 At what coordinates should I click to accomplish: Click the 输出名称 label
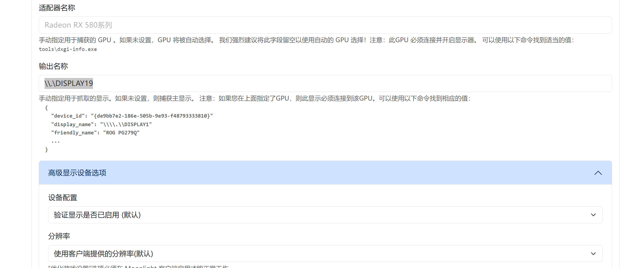[53, 66]
